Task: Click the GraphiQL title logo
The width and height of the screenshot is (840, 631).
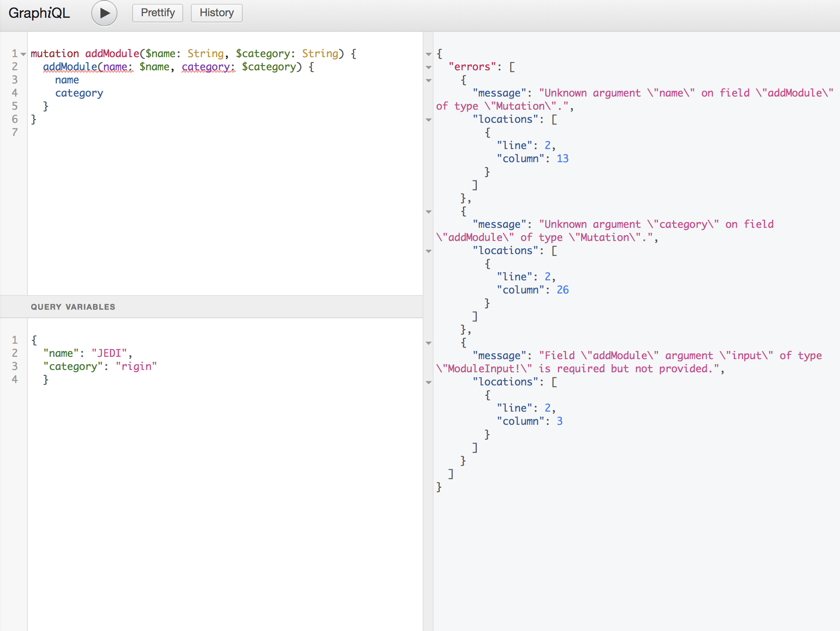Action: (39, 13)
